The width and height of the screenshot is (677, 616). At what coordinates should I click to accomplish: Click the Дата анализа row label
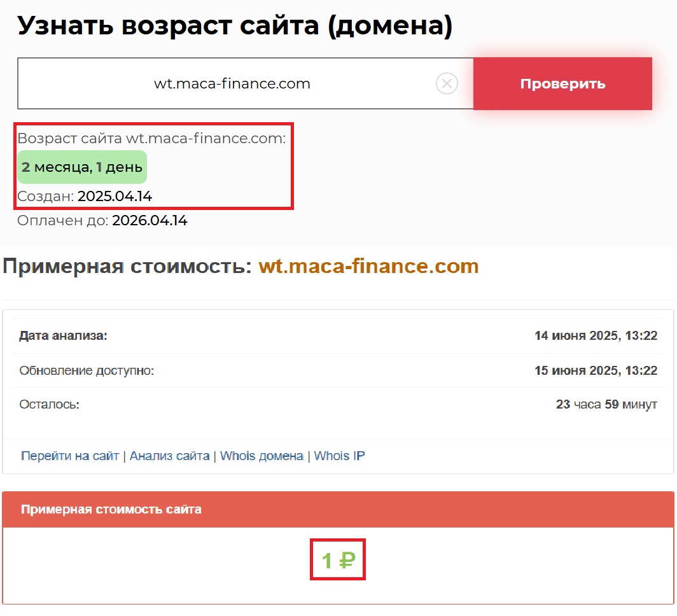63,335
